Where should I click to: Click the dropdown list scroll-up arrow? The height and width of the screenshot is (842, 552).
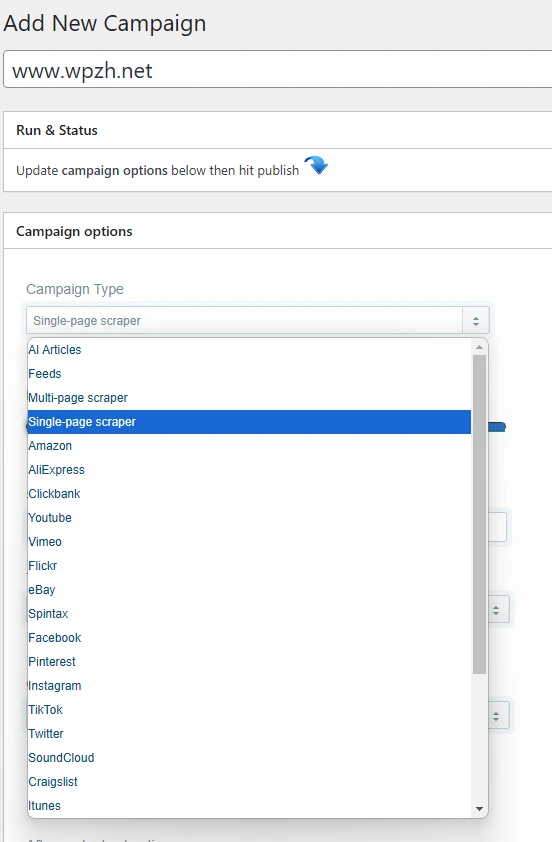click(x=480, y=347)
